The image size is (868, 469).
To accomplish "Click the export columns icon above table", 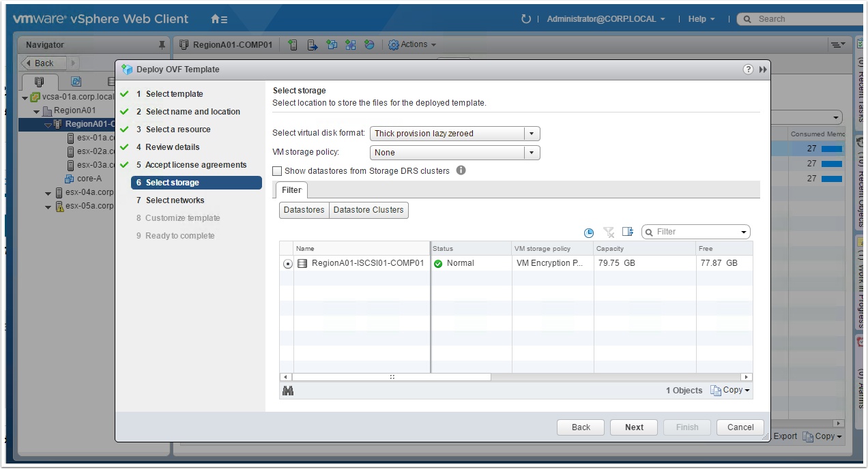I will click(628, 232).
